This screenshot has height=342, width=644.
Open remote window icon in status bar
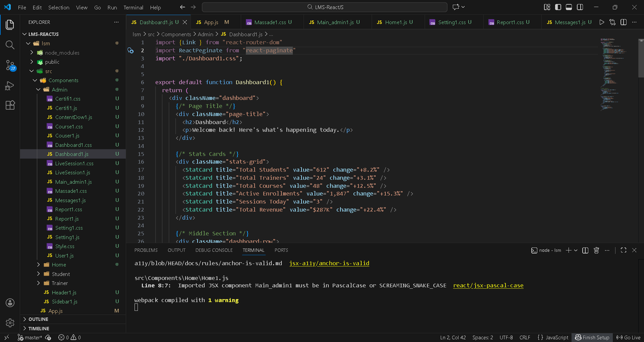click(x=6, y=337)
